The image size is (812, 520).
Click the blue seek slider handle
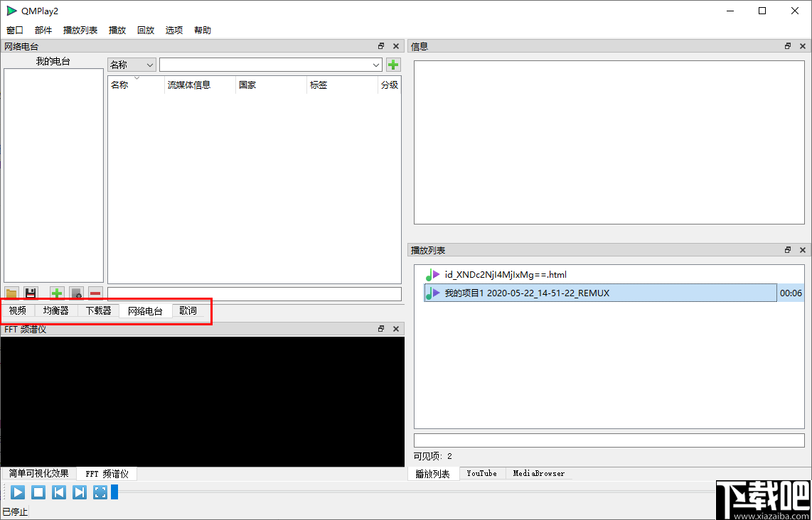click(114, 492)
